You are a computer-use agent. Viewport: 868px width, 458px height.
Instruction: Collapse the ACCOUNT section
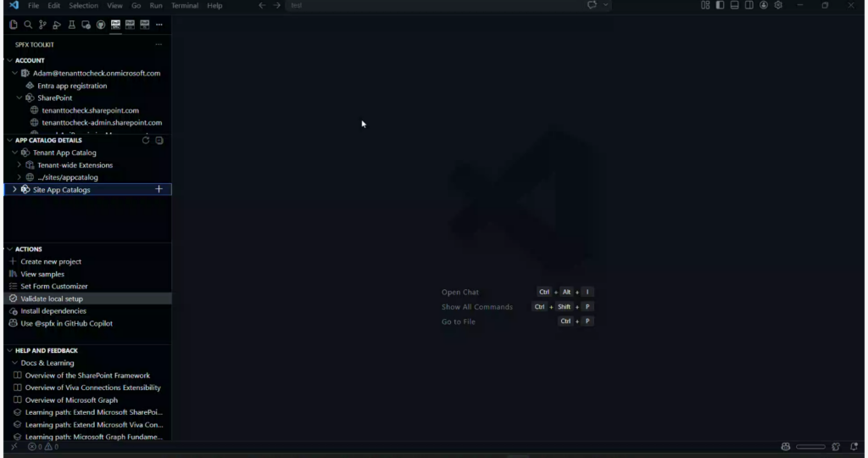[10, 60]
